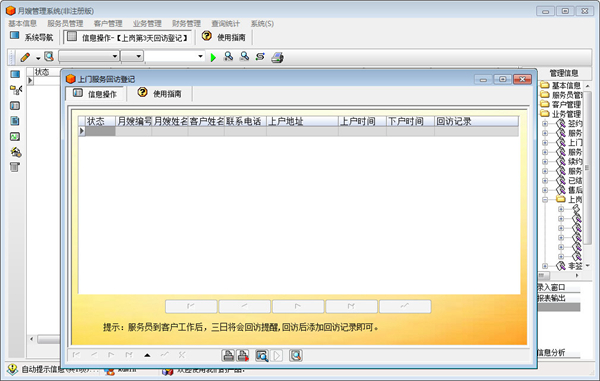
Task: Click the 上户地址 column header
Action: coord(302,121)
